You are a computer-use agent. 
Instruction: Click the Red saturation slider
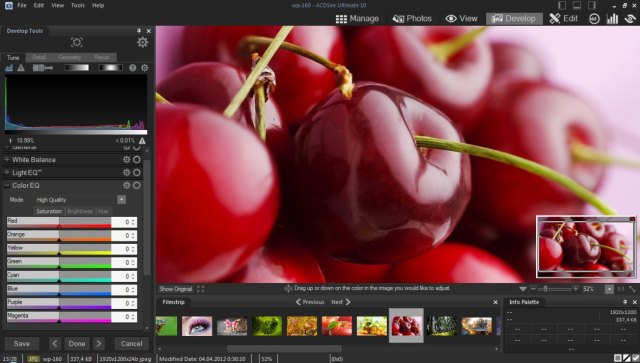coord(59,222)
